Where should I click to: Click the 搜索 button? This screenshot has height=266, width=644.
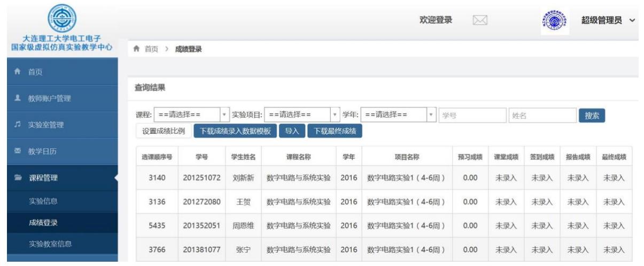[592, 115]
